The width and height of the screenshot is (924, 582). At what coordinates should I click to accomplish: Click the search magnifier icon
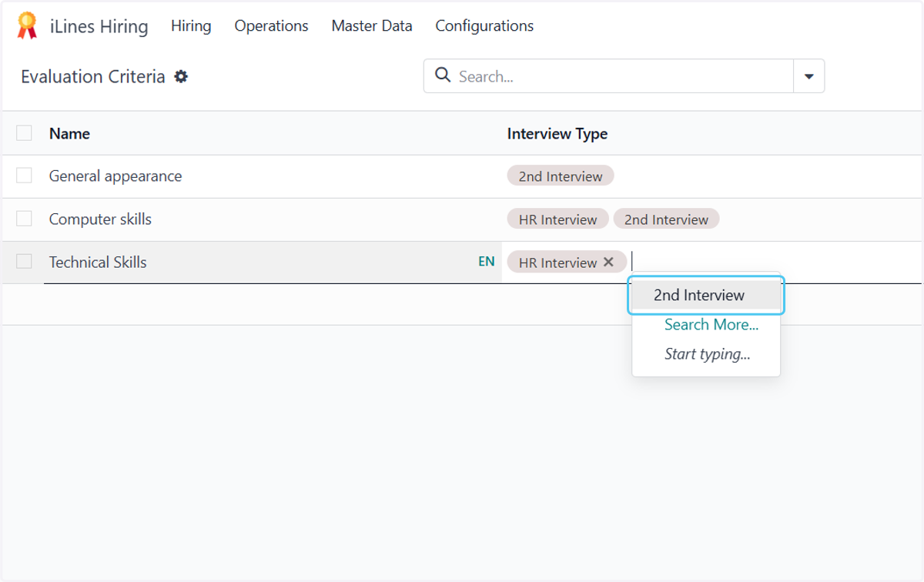coord(443,75)
